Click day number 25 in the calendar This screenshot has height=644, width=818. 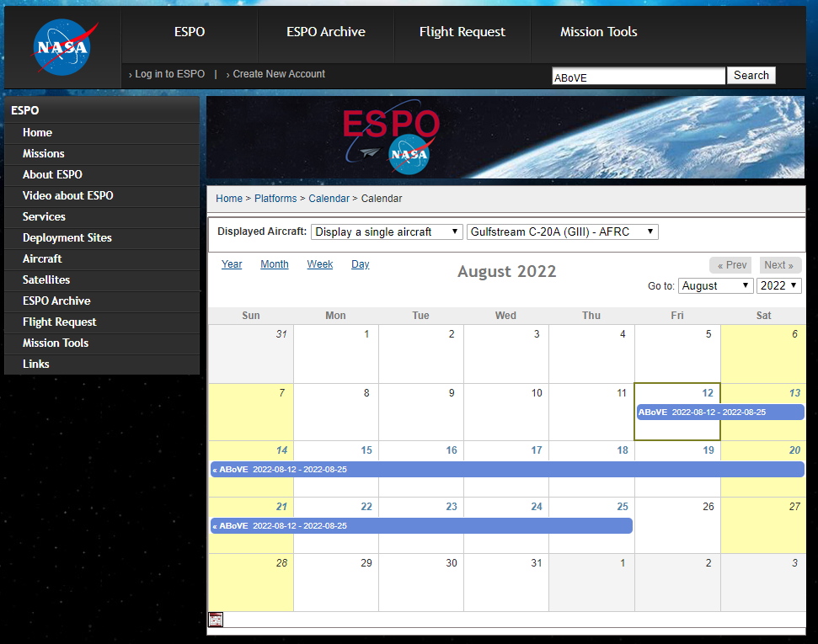[623, 507]
